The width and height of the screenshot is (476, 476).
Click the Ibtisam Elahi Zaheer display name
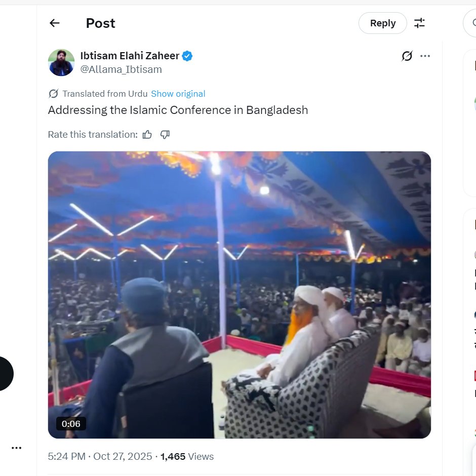point(130,56)
